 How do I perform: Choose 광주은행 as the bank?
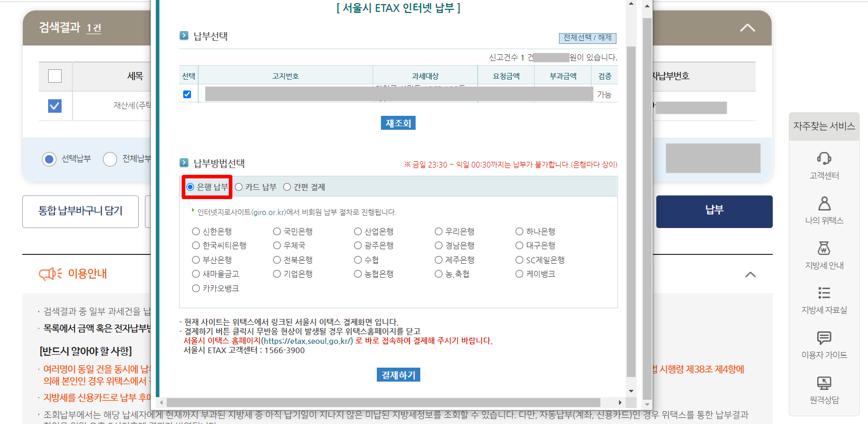pyautogui.click(x=358, y=245)
